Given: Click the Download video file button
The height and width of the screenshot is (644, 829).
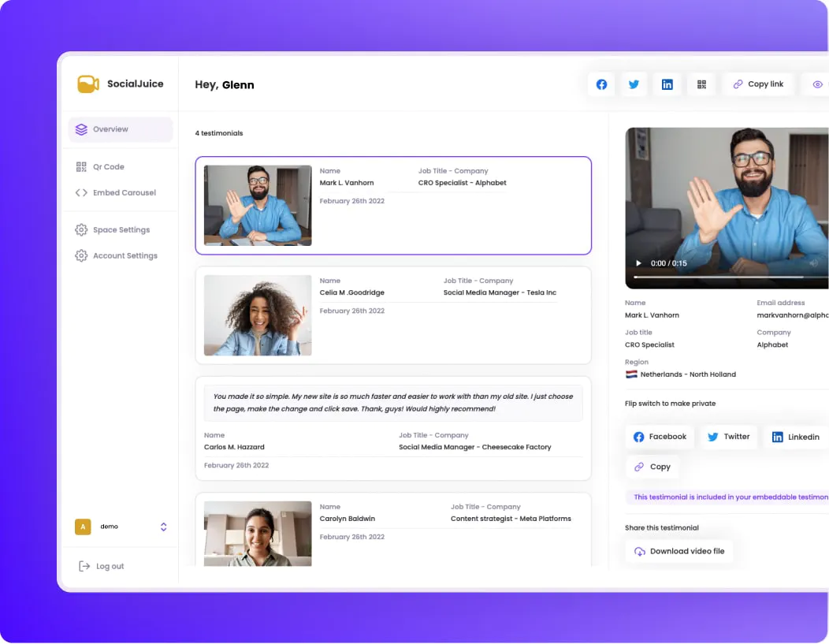Looking at the screenshot, I should [x=678, y=552].
